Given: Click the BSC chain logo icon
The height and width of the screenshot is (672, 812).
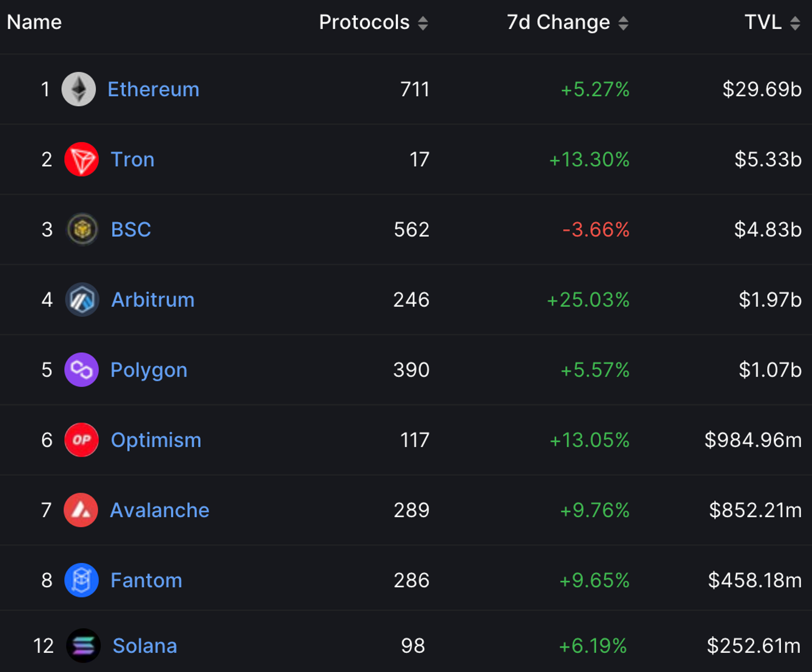Looking at the screenshot, I should (x=82, y=229).
